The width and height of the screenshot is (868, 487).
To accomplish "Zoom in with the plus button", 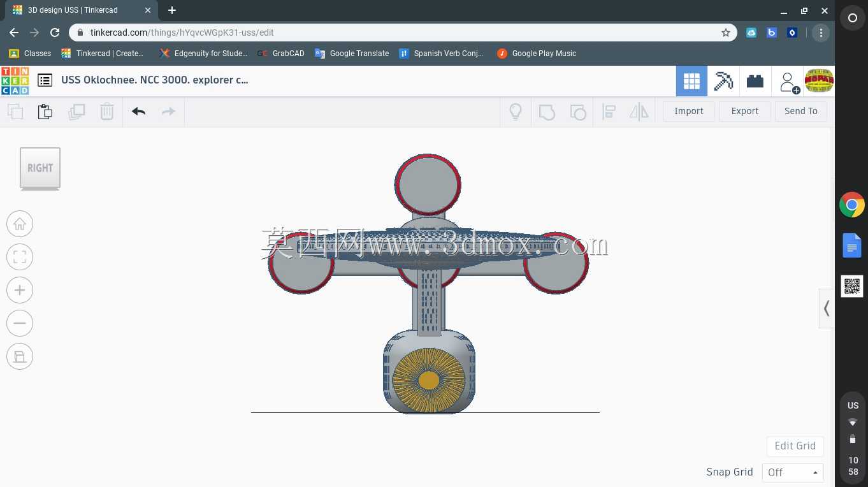I will point(20,290).
